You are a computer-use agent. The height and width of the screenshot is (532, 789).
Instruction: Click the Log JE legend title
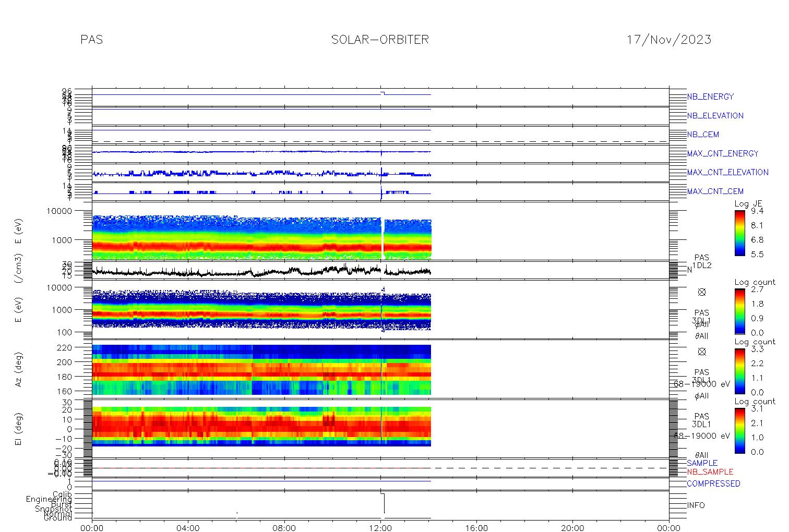tap(748, 204)
